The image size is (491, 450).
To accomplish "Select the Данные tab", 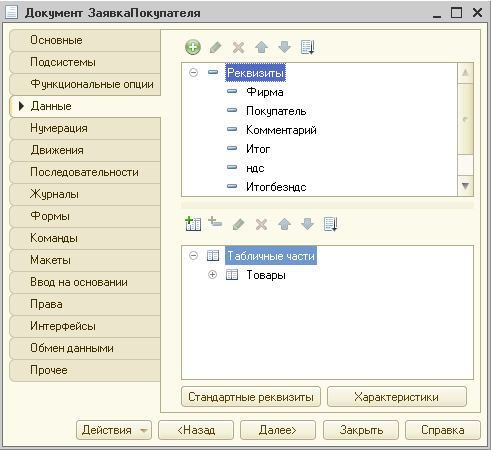I will coord(85,106).
